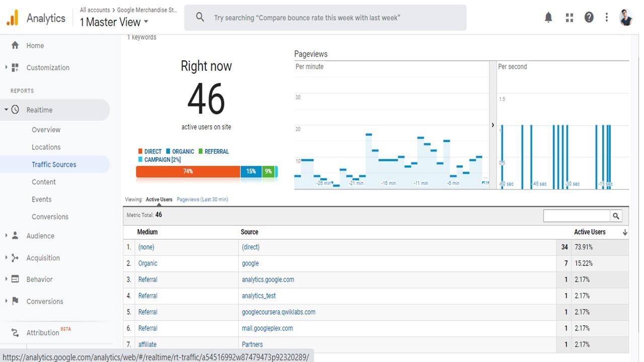Follow the analytics.google.com referral link
Screen dimensions: 644x362
(268, 279)
